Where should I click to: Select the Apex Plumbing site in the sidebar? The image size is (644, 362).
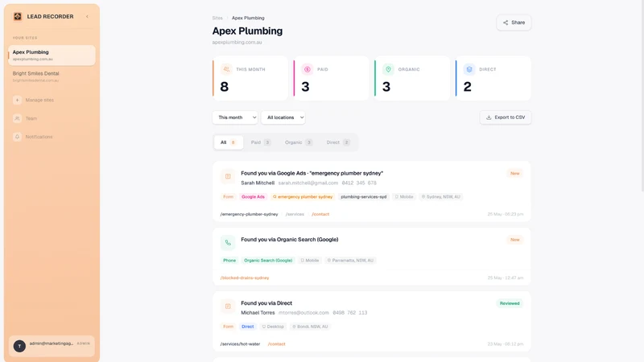[52, 55]
